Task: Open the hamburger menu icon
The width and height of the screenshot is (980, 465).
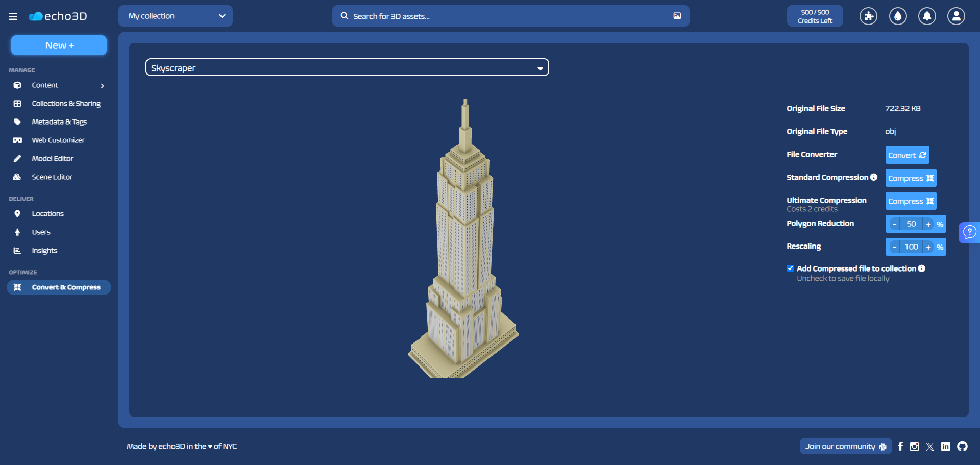Action: pyautogui.click(x=13, y=16)
